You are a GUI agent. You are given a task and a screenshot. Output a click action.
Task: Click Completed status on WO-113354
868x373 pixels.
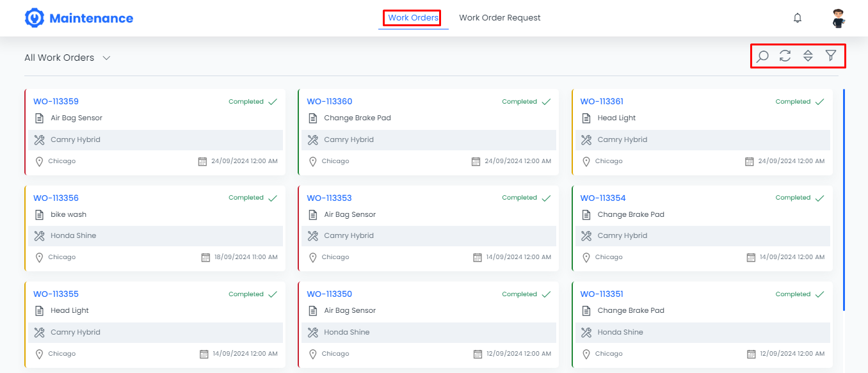793,198
